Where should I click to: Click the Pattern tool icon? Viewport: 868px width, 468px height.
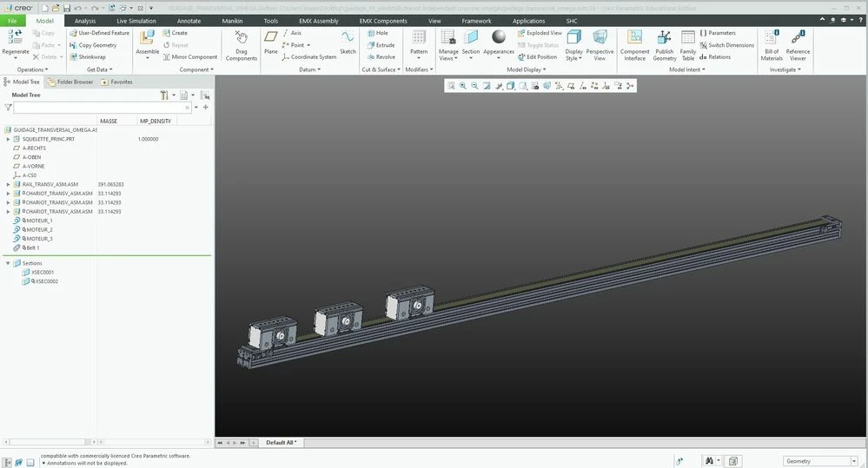419,37
